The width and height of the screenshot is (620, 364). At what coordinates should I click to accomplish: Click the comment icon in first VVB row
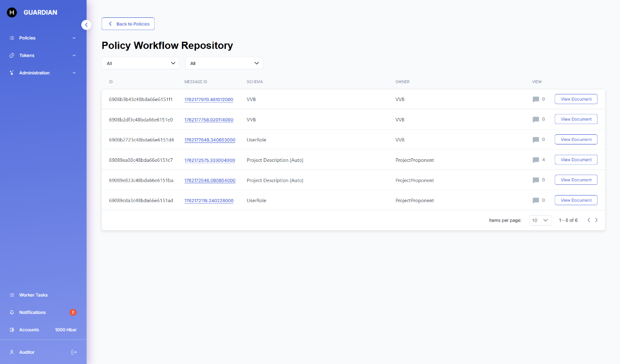click(536, 100)
